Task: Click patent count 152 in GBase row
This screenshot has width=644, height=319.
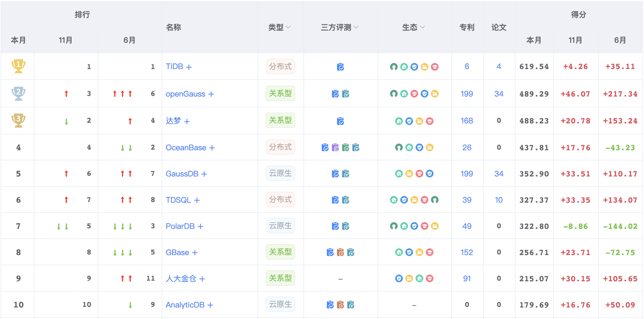Action: (x=467, y=252)
